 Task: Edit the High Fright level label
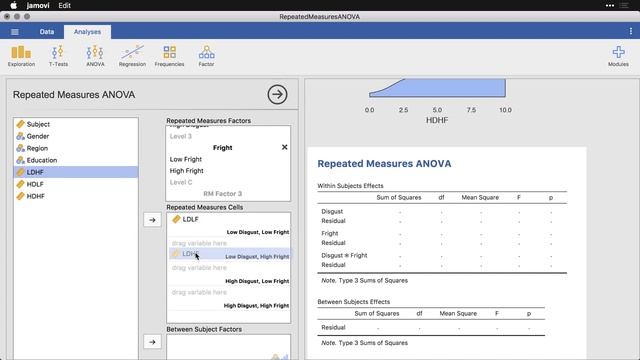tap(187, 171)
